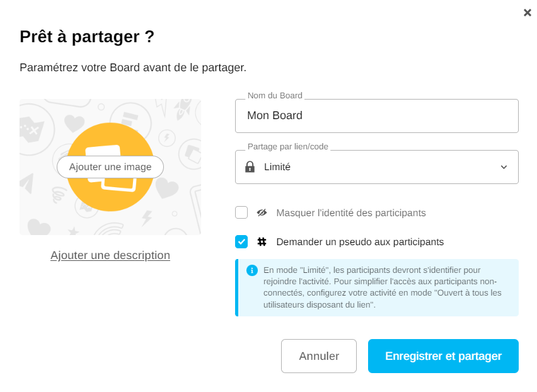This screenshot has width=537, height=392.
Task: Click the padlock icon beside Limité
Action: (x=250, y=167)
